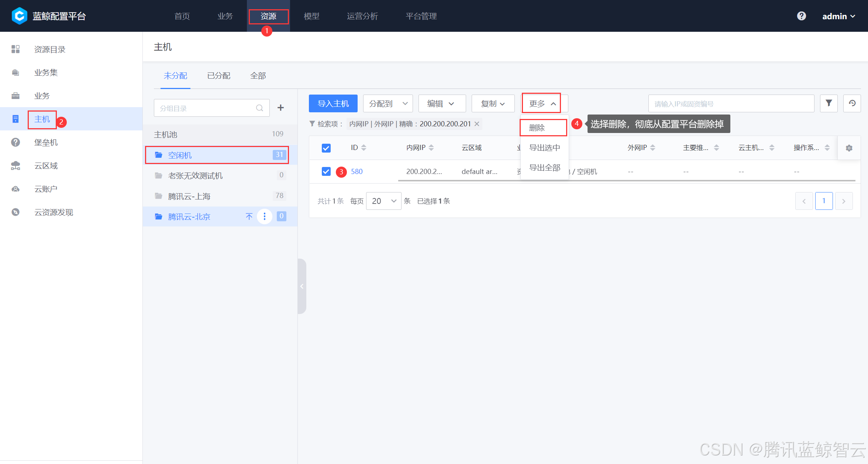Open the search history clock icon
Viewport: 868px width, 464px height.
pos(852,103)
